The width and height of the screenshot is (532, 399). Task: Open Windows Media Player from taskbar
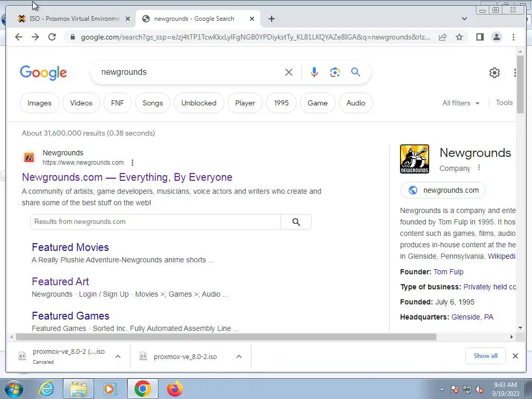pyautogui.click(x=110, y=389)
